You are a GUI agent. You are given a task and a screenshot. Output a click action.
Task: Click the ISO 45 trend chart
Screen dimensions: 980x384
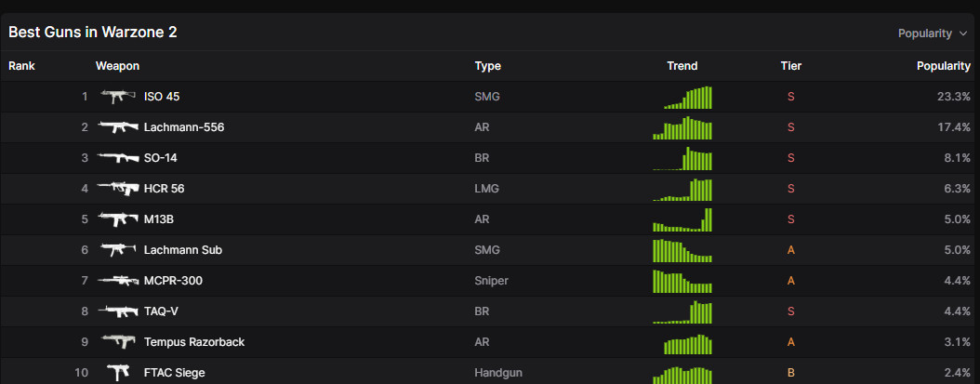[x=687, y=97]
